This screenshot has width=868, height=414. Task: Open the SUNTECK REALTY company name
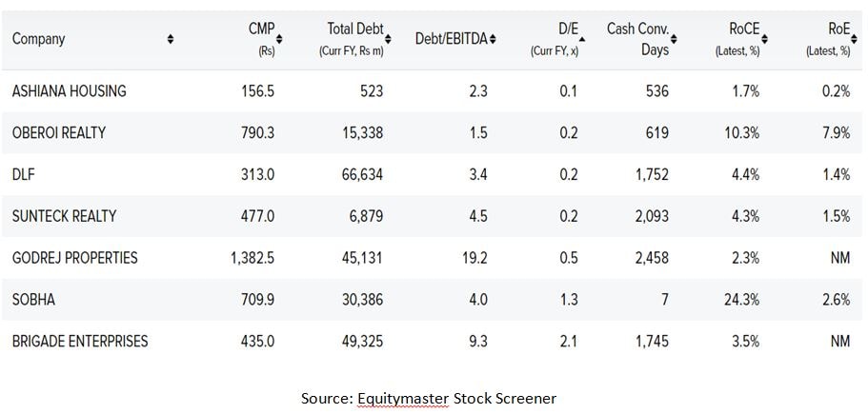pyautogui.click(x=64, y=217)
